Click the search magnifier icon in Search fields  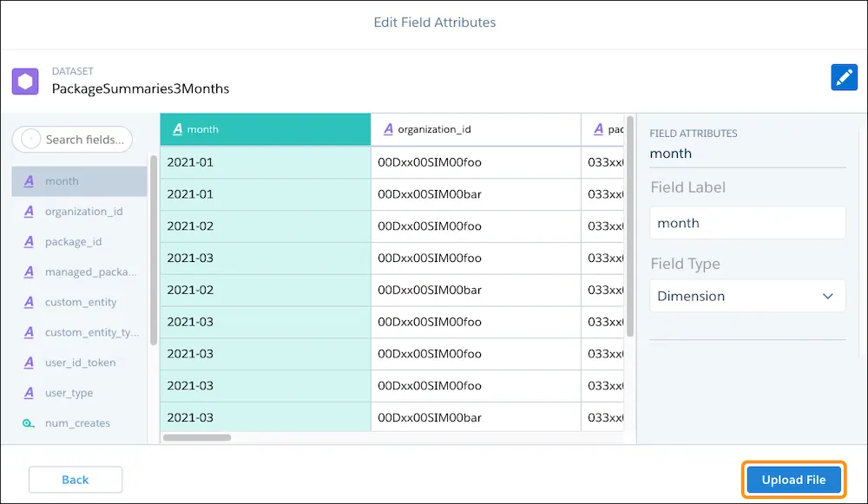pos(30,140)
